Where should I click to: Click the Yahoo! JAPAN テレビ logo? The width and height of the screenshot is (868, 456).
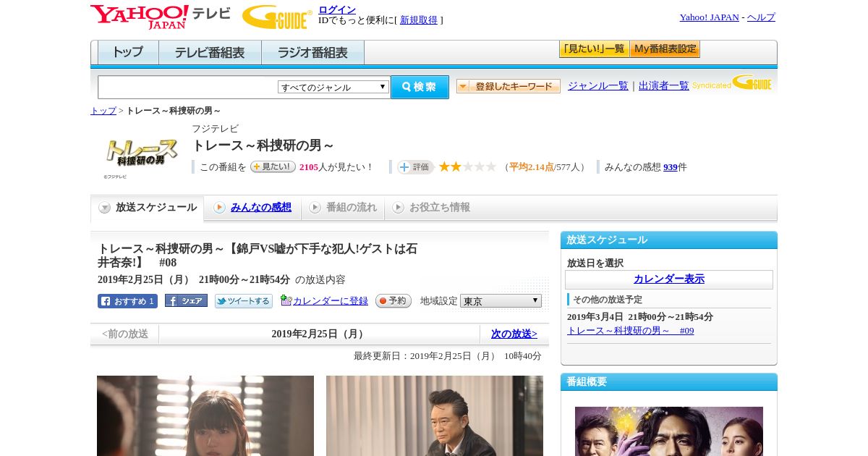point(161,17)
